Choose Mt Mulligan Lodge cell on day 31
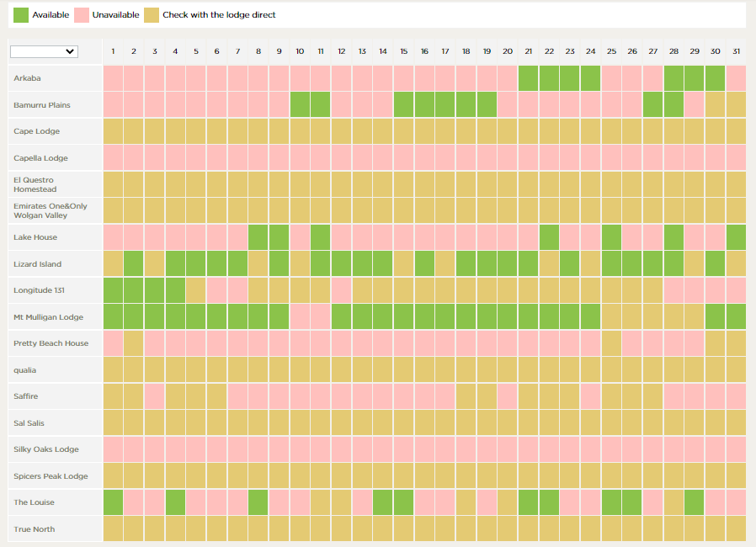Image resolution: width=756 pixels, height=547 pixels. (736, 317)
